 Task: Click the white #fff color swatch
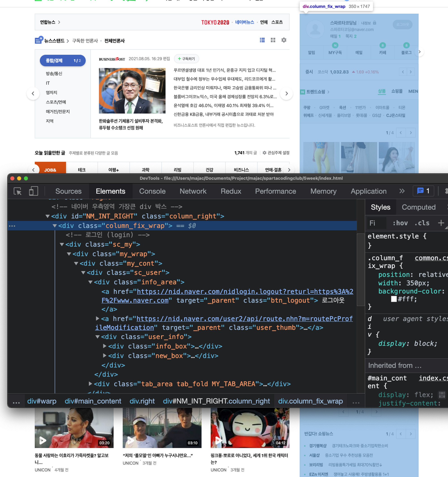tap(394, 299)
